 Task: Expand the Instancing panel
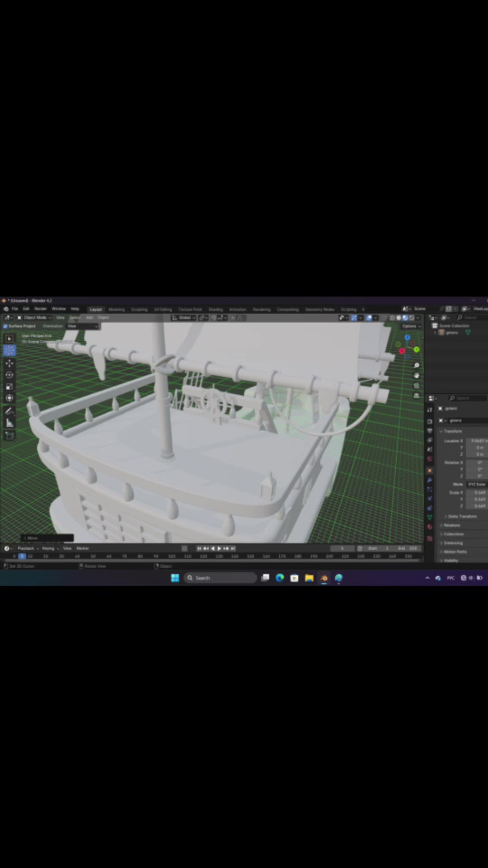pos(452,543)
